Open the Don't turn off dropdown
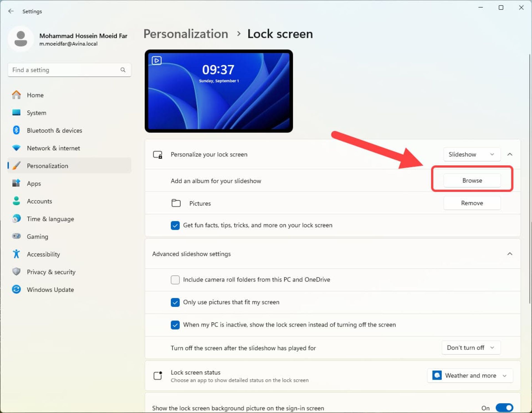This screenshot has width=532, height=413. coord(471,348)
